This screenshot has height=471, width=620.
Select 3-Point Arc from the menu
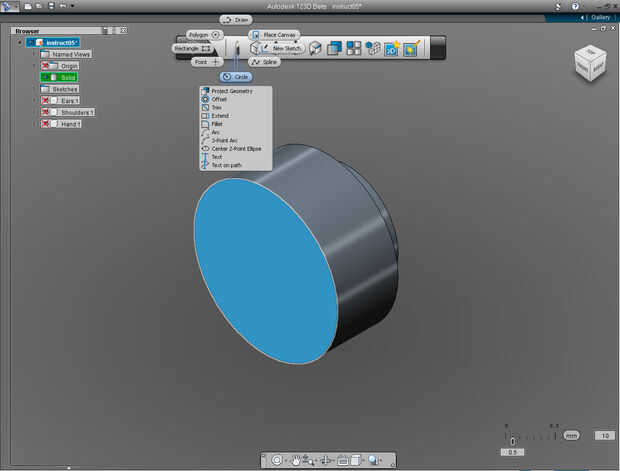click(236, 140)
